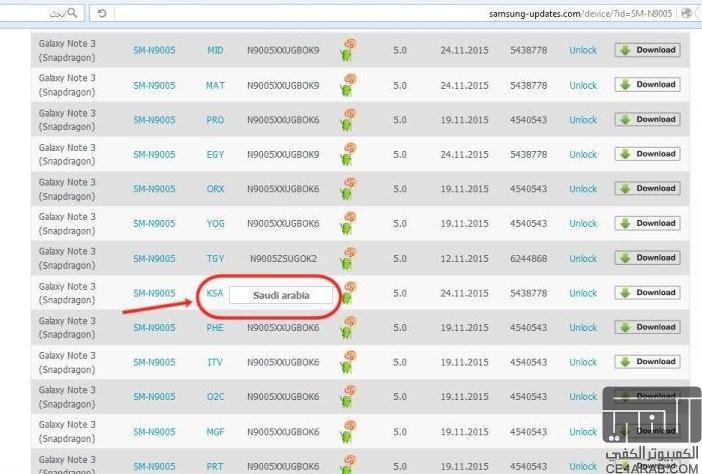Screen dimensions: 702x474
Task: Open the Unlock link in the EGY row
Action: click(x=583, y=154)
